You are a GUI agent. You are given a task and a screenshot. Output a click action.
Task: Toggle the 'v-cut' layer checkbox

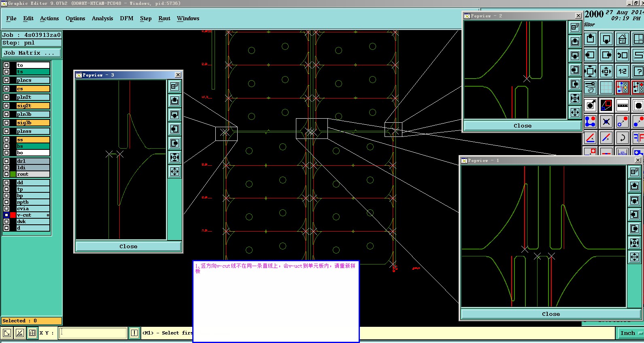tap(6, 215)
